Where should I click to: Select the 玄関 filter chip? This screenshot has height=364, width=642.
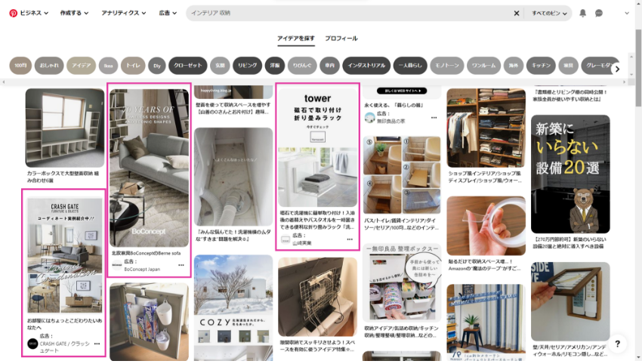(220, 66)
